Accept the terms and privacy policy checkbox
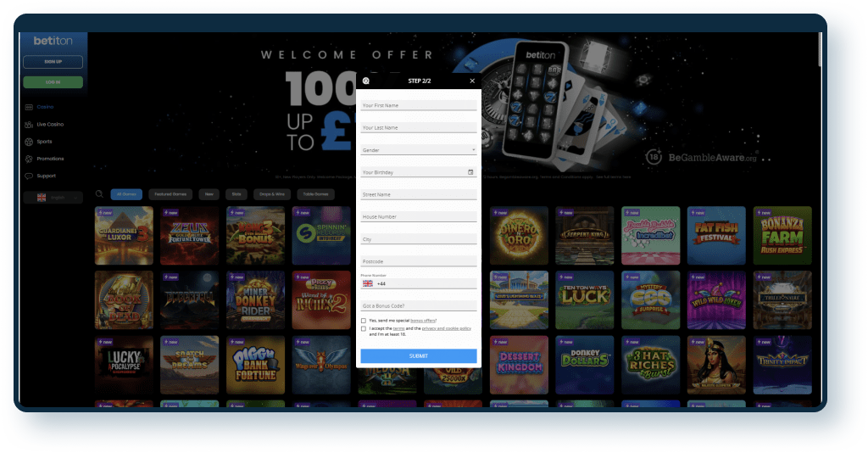Viewport: 868px width, 453px height. click(364, 328)
